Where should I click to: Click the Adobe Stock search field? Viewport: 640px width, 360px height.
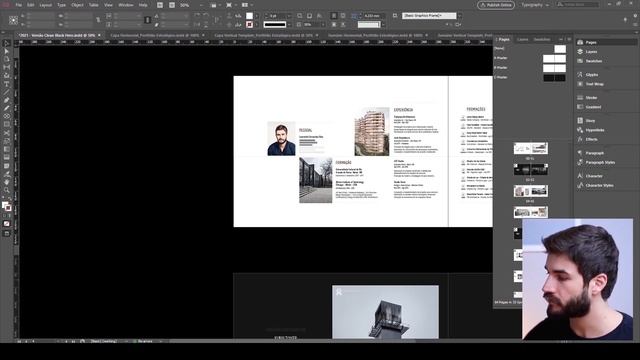pos(578,5)
